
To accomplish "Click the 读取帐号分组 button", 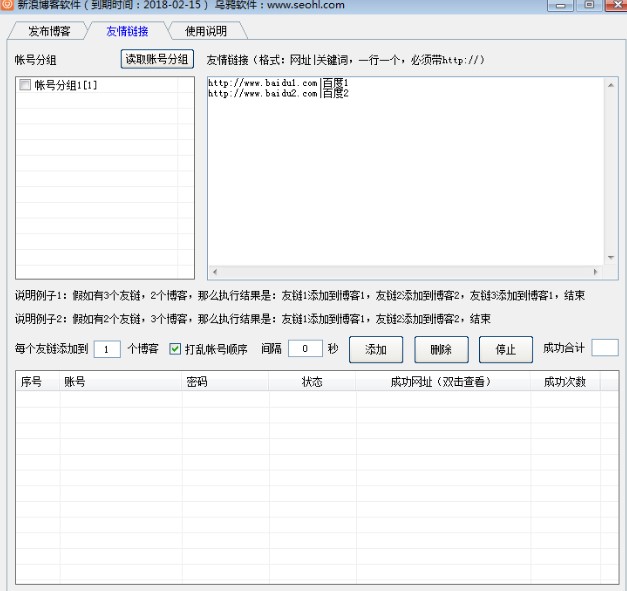I will (156, 59).
